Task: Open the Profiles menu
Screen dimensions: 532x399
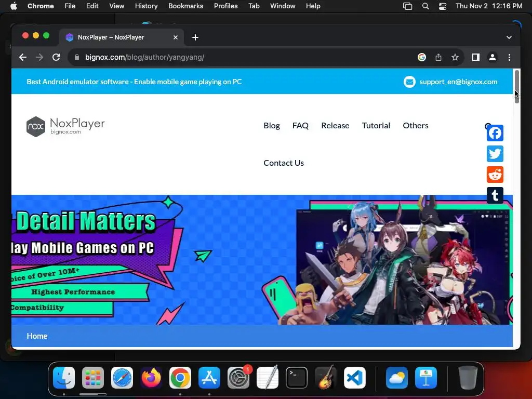Action: coord(225,6)
